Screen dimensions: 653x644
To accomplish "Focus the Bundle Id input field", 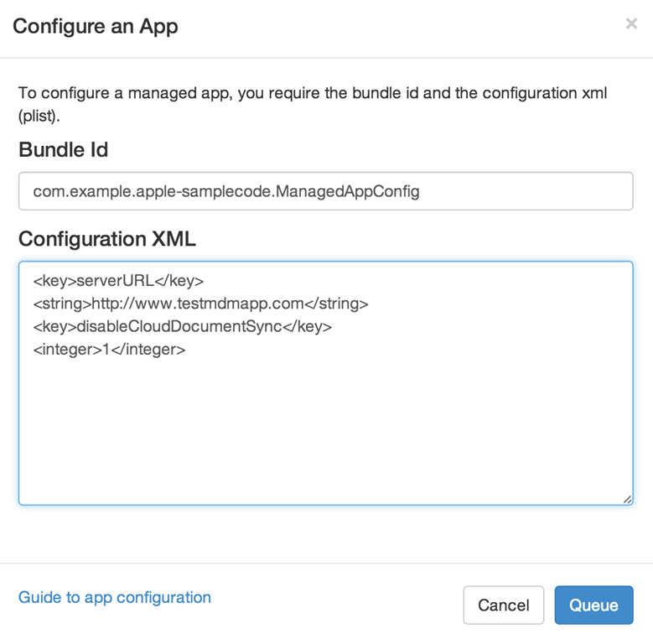I will [325, 191].
